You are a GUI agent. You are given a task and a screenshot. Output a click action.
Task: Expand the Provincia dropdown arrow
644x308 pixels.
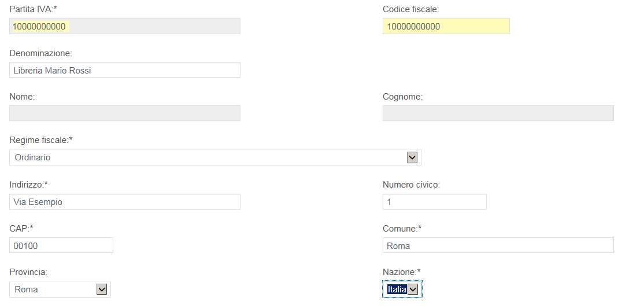coord(101,289)
